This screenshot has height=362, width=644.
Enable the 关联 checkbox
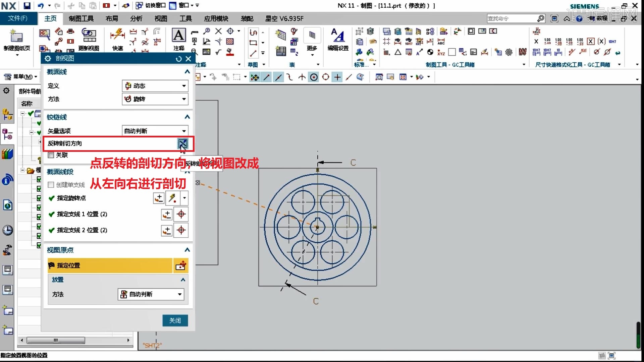click(x=51, y=155)
